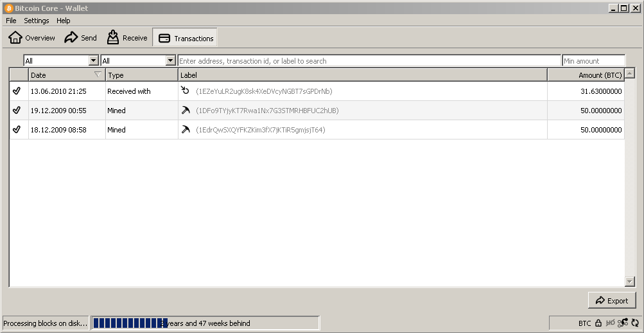Click the Export button
644x333 pixels.
[612, 300]
